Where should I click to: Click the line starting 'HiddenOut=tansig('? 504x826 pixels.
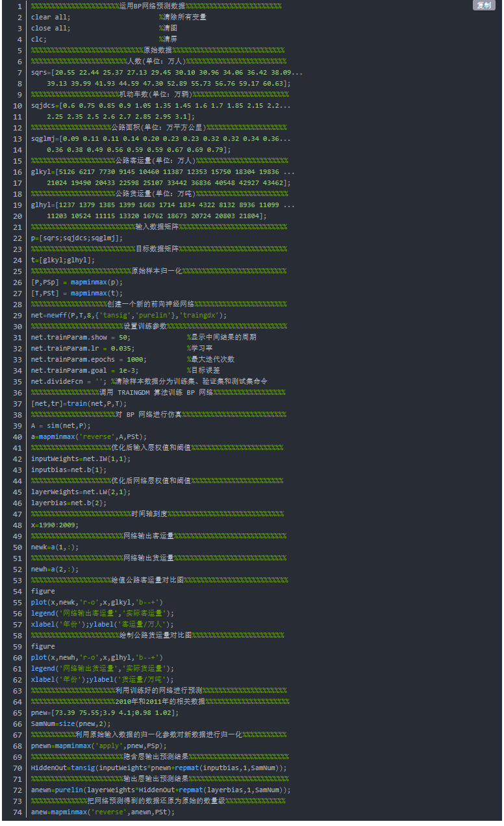pyautogui.click(x=158, y=768)
